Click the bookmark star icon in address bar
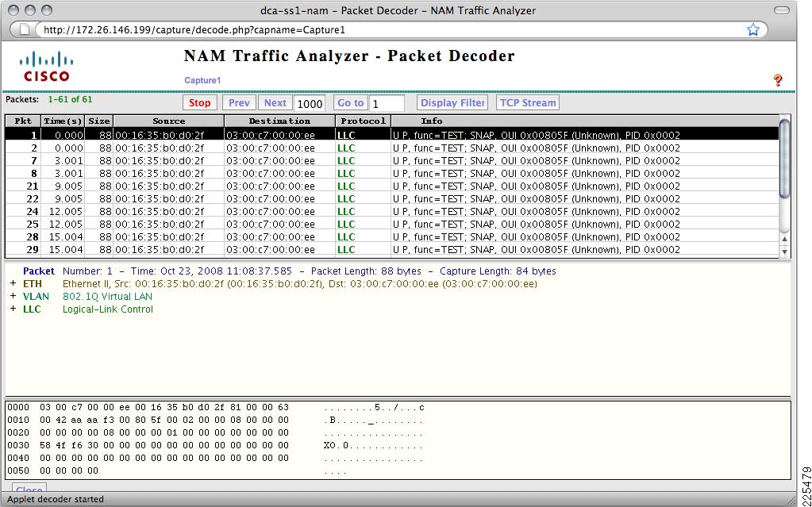The width and height of the screenshot is (812, 507). (x=753, y=29)
